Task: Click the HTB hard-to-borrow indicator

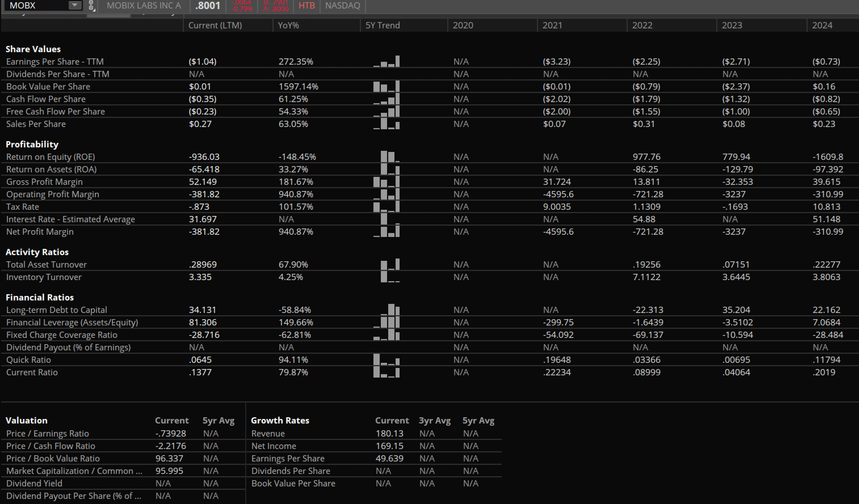Action: pyautogui.click(x=306, y=5)
